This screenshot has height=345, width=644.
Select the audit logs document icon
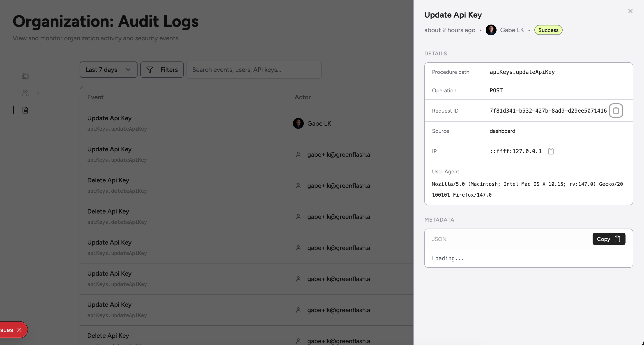[25, 110]
